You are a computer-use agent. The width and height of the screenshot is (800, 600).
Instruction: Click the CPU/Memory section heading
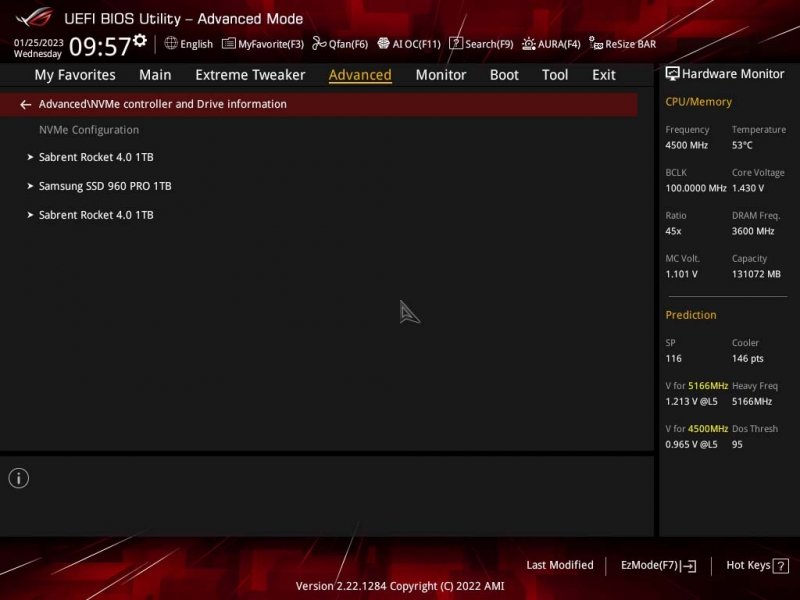pos(698,102)
